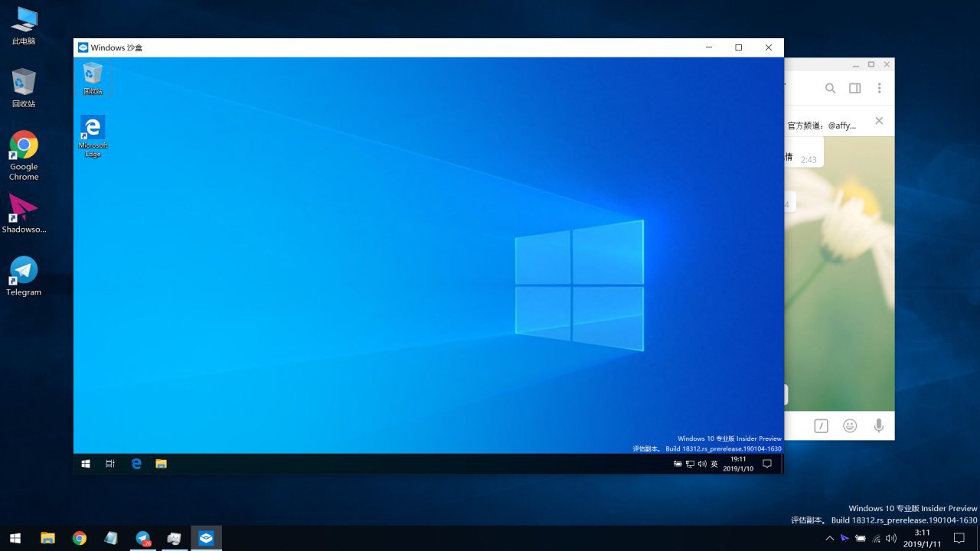The height and width of the screenshot is (551, 980).
Task: Toggle sandbox input language indicator
Action: (x=714, y=464)
